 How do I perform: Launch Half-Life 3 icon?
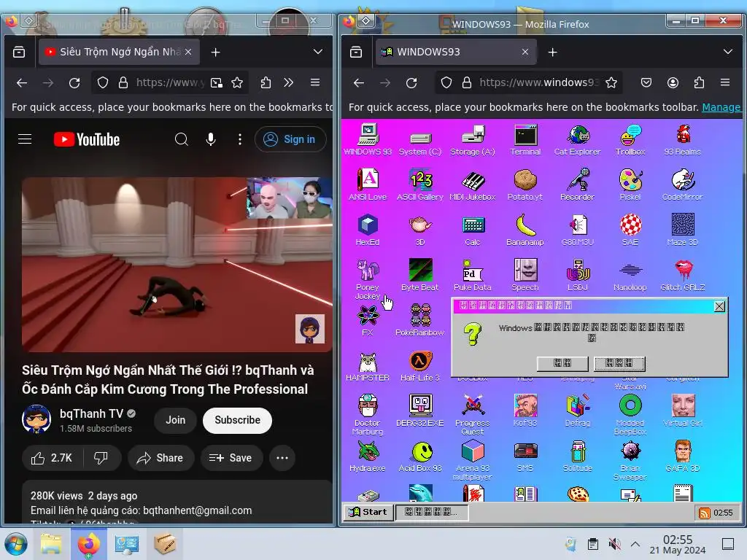pos(420,366)
